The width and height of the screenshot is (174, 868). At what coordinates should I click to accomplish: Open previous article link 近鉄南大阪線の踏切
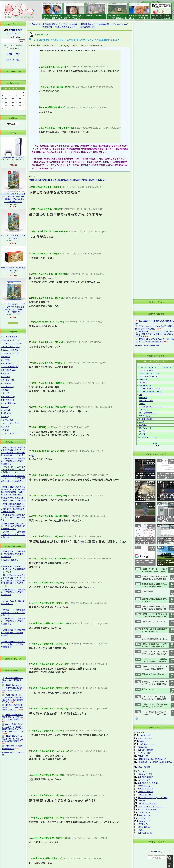(53, 26)
